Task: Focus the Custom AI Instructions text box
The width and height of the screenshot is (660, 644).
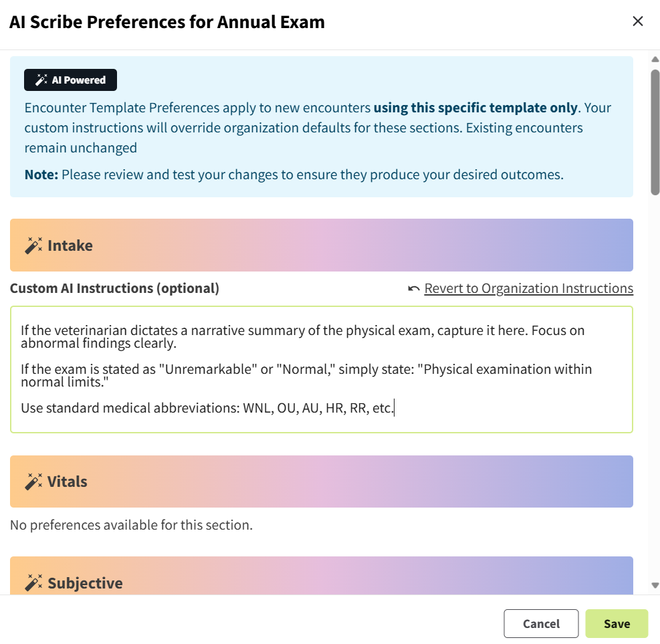Action: [321, 369]
